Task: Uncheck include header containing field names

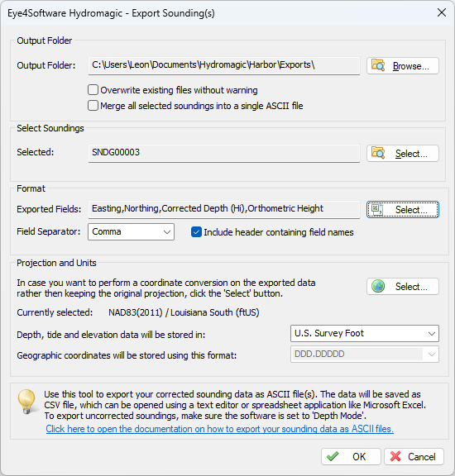Action: click(196, 232)
